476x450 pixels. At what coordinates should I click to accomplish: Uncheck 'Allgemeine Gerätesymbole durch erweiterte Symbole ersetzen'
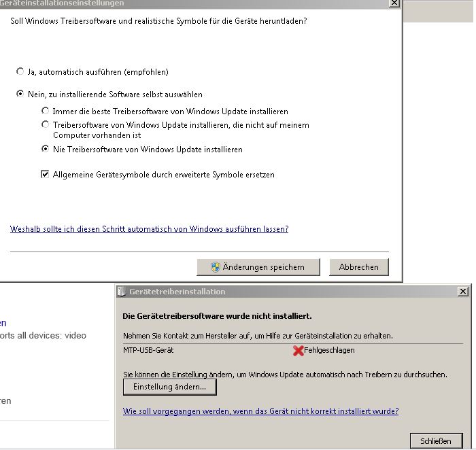tap(45, 174)
